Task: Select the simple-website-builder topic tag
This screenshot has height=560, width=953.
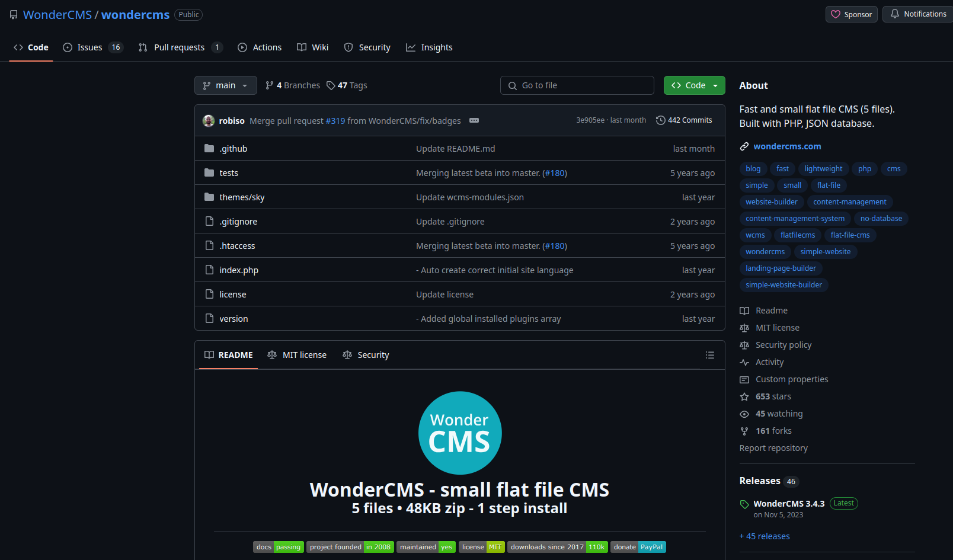Action: click(x=783, y=285)
